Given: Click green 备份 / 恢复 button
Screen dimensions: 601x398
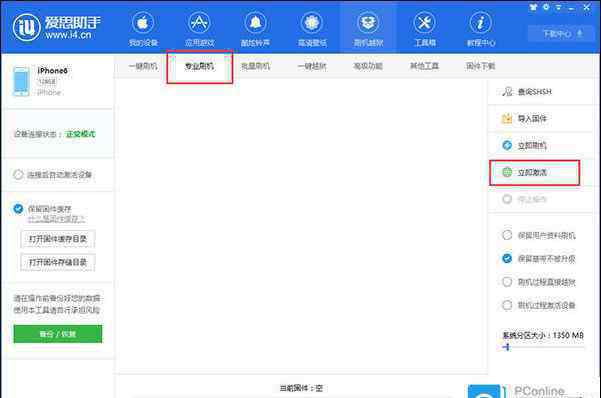Looking at the screenshot, I should pyautogui.click(x=58, y=334).
